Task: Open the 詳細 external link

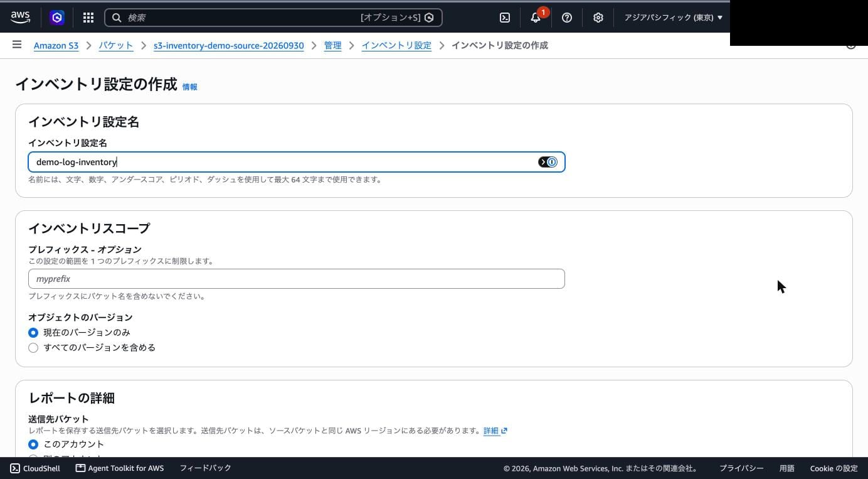Action: click(495, 431)
